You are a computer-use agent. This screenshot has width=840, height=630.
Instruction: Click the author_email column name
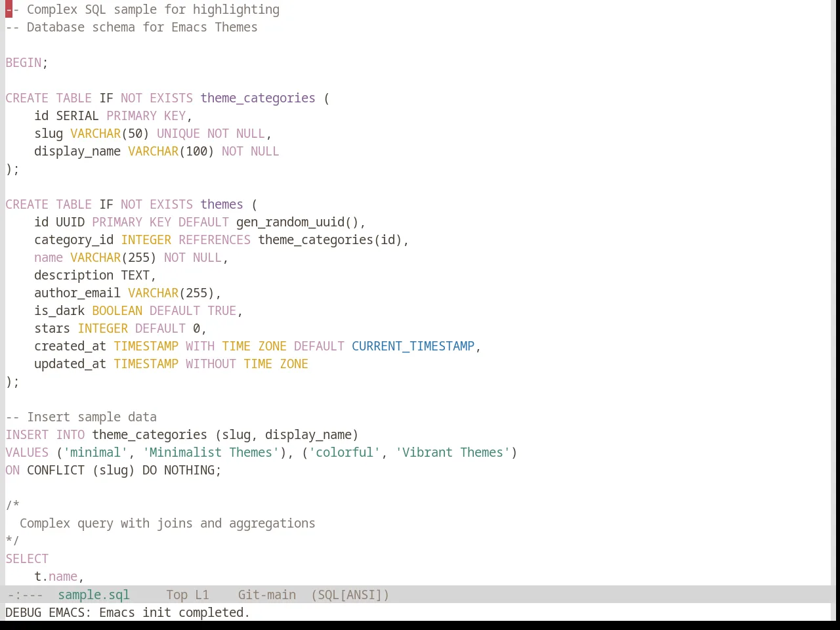click(77, 293)
